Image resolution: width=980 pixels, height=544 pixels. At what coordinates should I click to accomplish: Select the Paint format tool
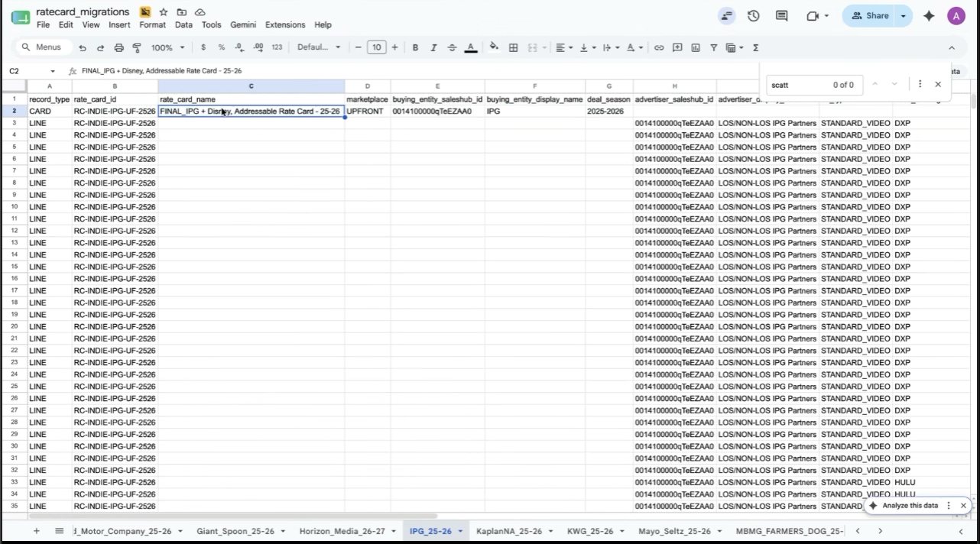[x=137, y=47]
